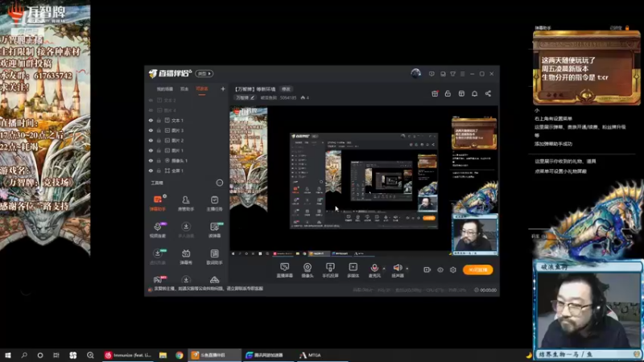Open the shop-style icon left of bell
The height and width of the screenshot is (362, 644).
tap(461, 93)
